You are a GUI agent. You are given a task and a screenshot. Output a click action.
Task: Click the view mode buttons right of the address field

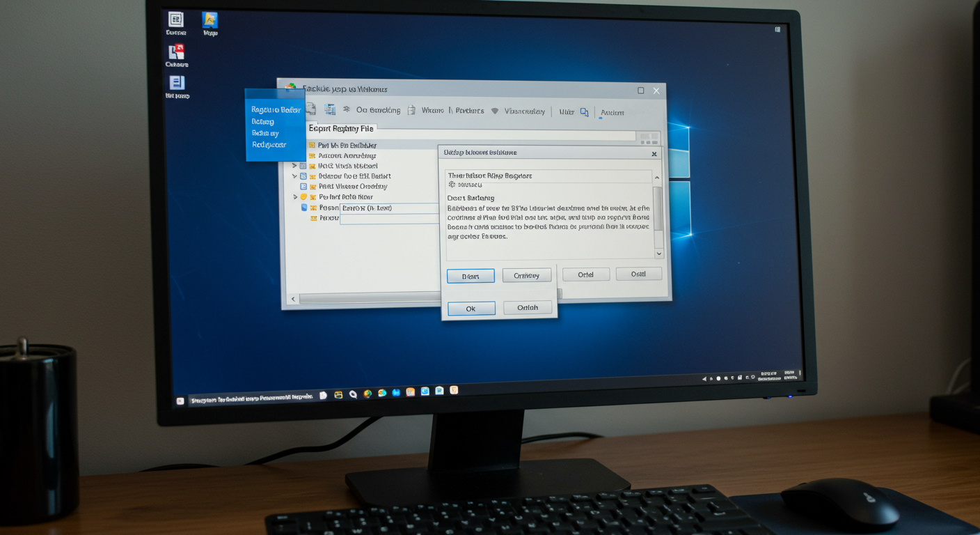pos(649,138)
